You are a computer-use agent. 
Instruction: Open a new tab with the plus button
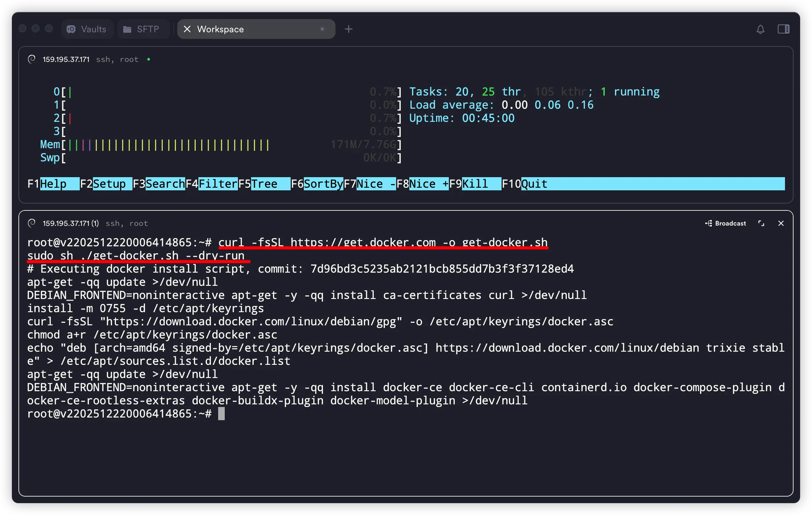[x=349, y=29]
